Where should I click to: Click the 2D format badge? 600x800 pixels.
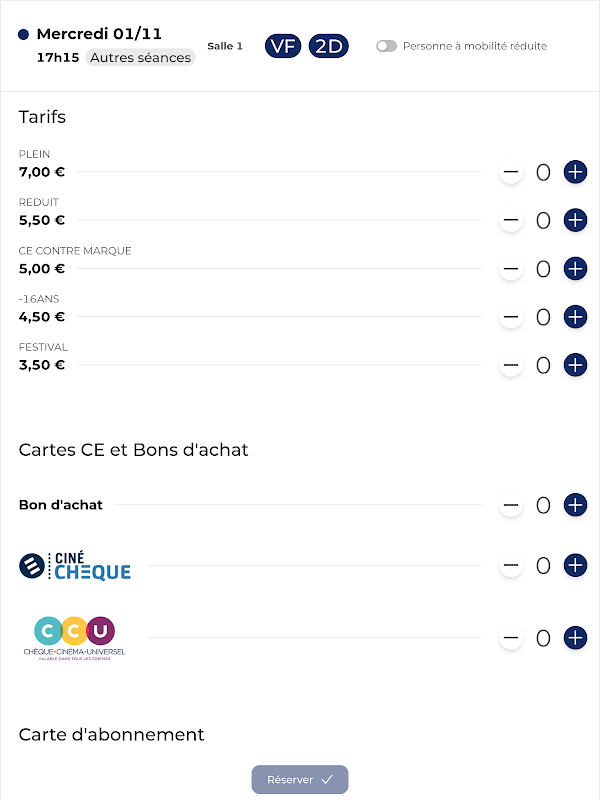click(x=328, y=46)
